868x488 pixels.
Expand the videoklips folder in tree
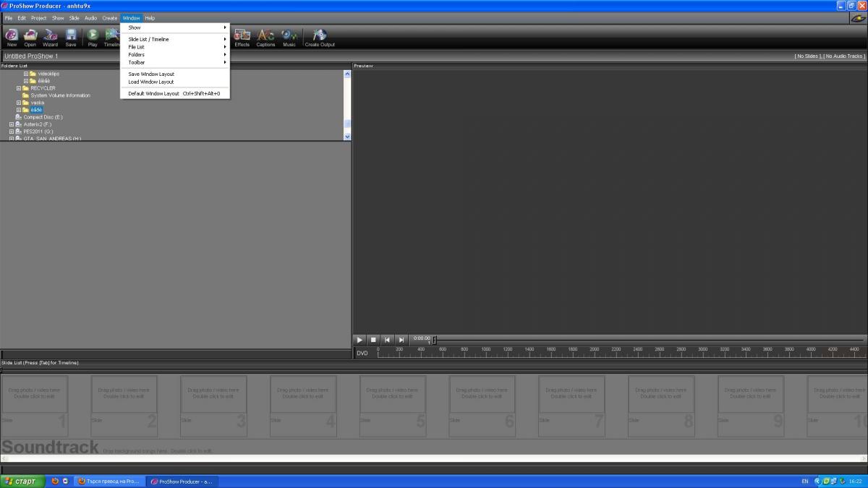click(26, 74)
